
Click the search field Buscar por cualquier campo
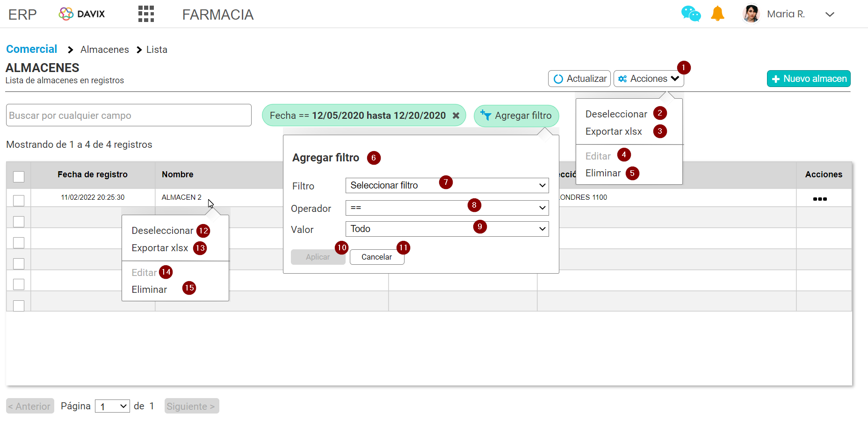click(129, 115)
